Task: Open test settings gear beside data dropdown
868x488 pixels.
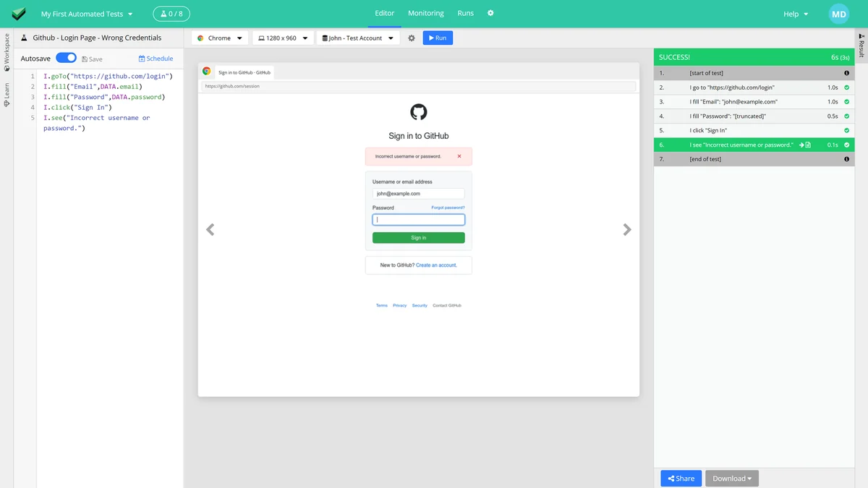Action: click(x=412, y=38)
